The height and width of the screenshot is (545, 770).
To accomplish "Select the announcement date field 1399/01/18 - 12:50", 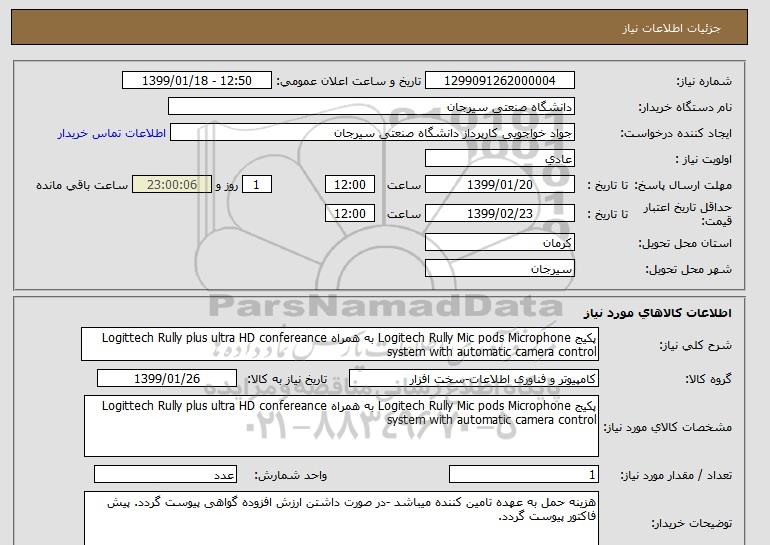I will click(196, 81).
